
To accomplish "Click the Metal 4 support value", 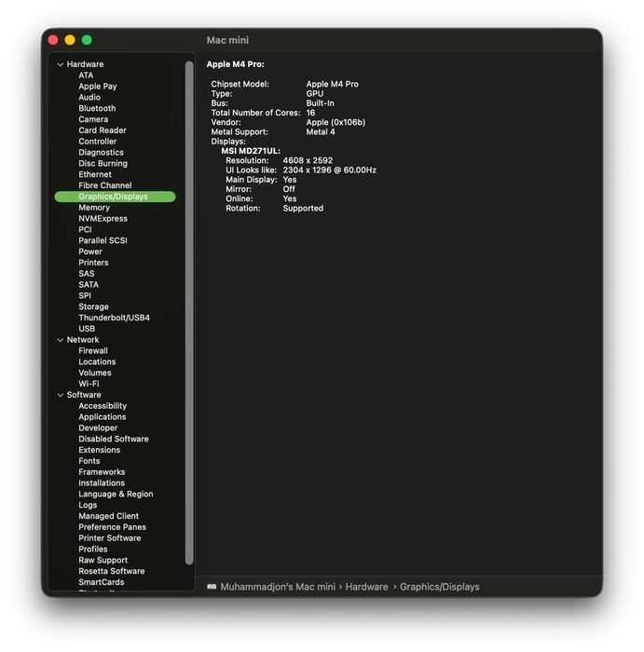I will pos(321,132).
